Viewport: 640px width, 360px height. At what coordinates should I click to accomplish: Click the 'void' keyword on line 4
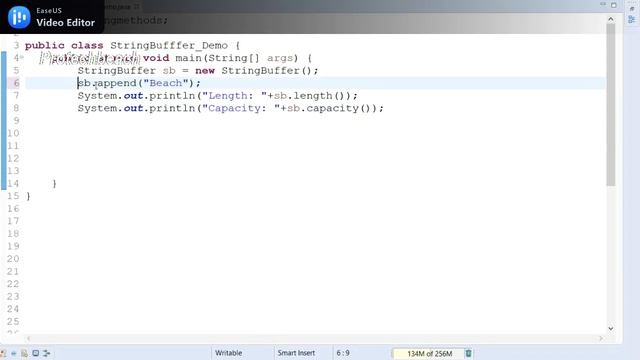coord(156,58)
